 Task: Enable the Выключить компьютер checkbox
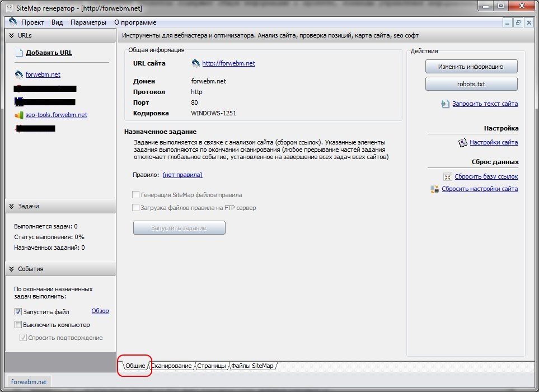[18, 325]
